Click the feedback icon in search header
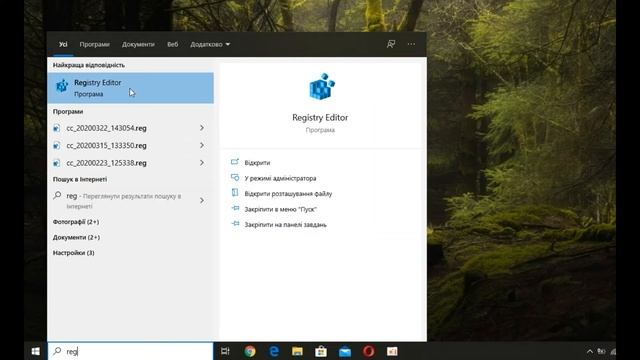Image resolution: width=640 pixels, height=360 pixels. [391, 44]
